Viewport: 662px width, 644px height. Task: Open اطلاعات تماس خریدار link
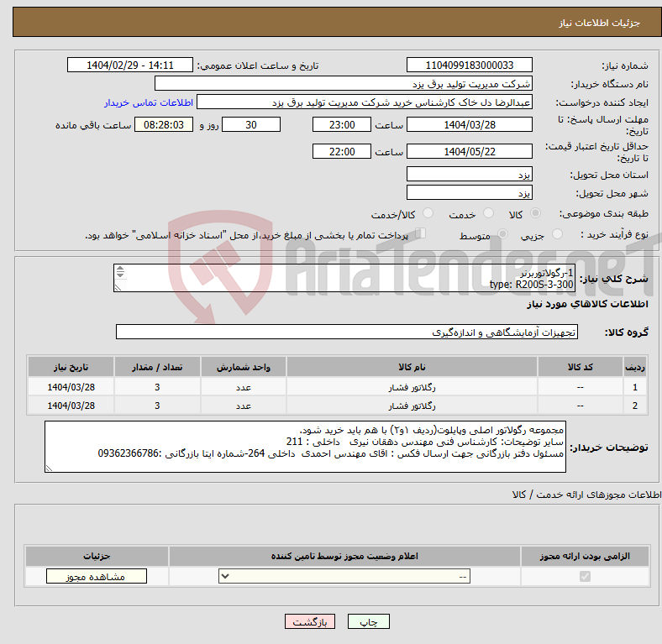point(149,102)
